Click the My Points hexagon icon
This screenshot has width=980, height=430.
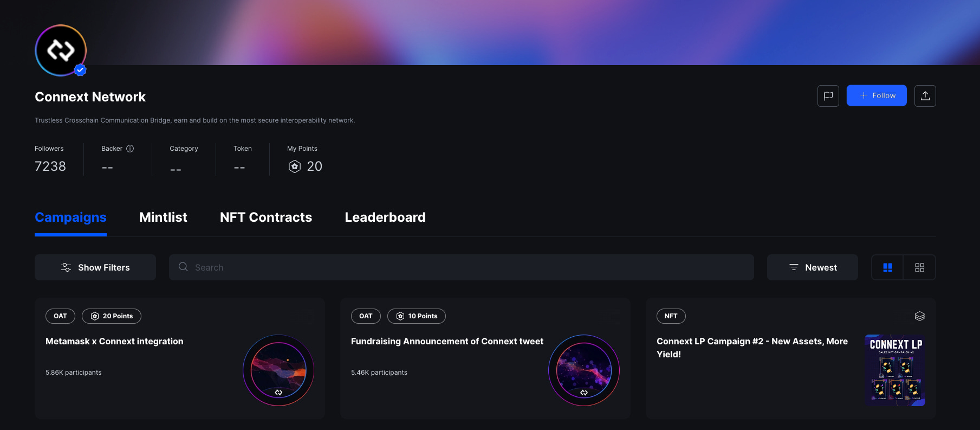point(294,166)
